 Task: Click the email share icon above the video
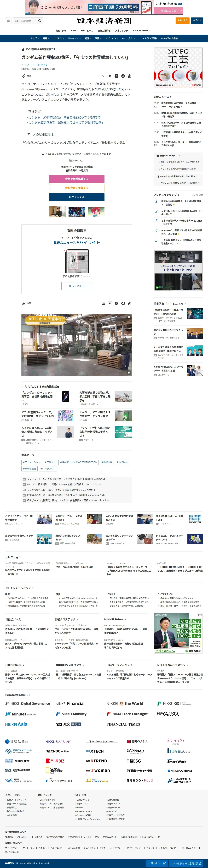(104, 303)
